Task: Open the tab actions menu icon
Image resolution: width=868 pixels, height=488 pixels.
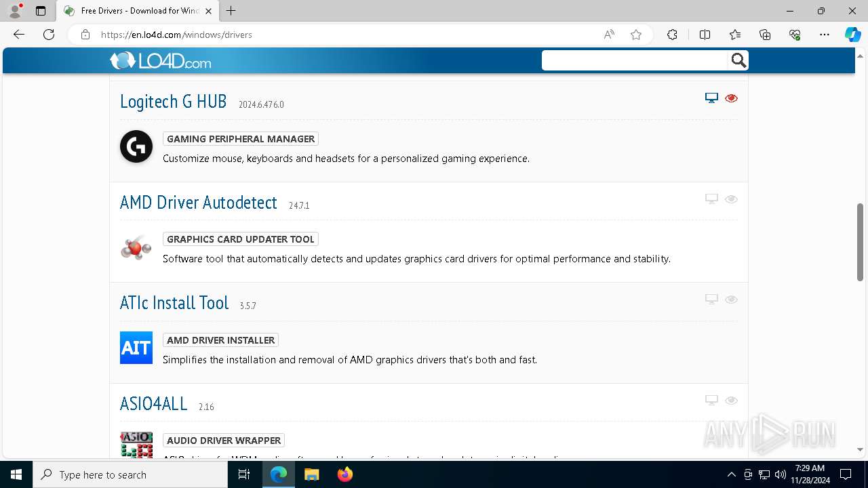Action: point(41,11)
